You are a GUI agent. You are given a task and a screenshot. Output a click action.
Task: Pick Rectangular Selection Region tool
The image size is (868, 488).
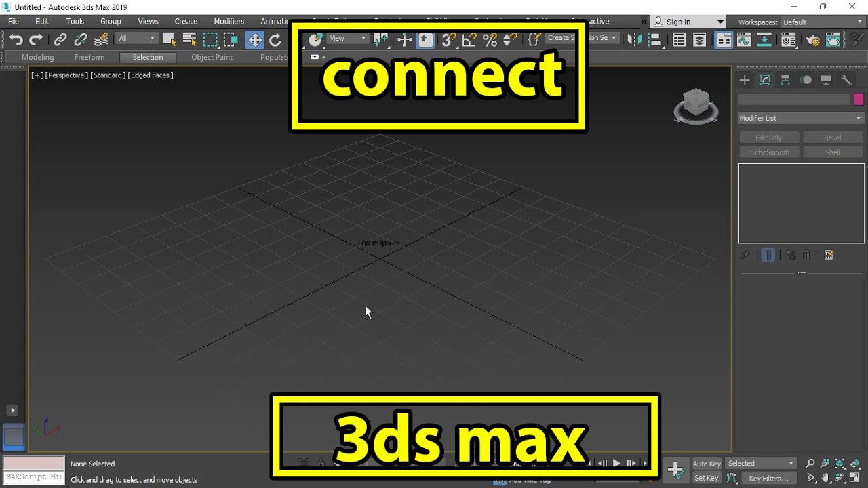pos(210,39)
